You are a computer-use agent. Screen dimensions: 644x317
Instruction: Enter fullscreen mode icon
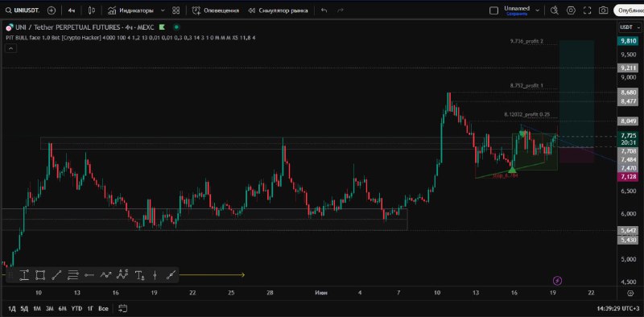click(x=588, y=10)
